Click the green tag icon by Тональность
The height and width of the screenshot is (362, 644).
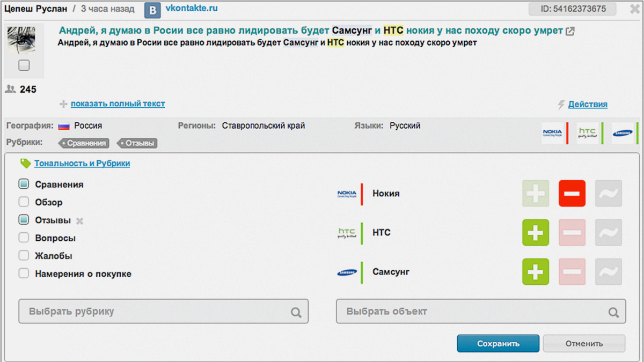(25, 163)
